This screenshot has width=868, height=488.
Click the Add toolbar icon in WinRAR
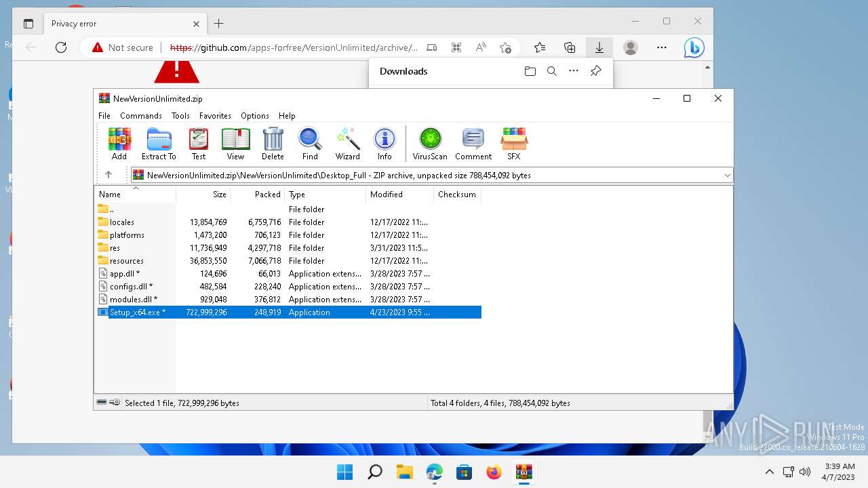click(119, 144)
